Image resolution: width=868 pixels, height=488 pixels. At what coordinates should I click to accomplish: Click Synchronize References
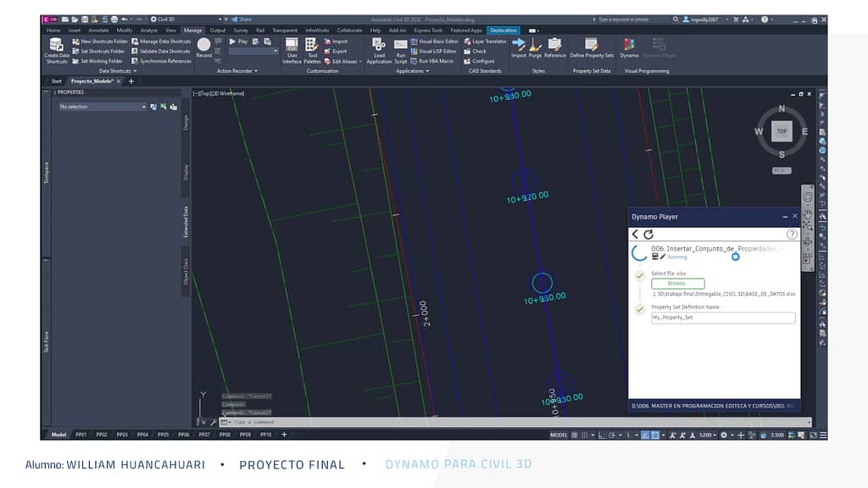[161, 61]
